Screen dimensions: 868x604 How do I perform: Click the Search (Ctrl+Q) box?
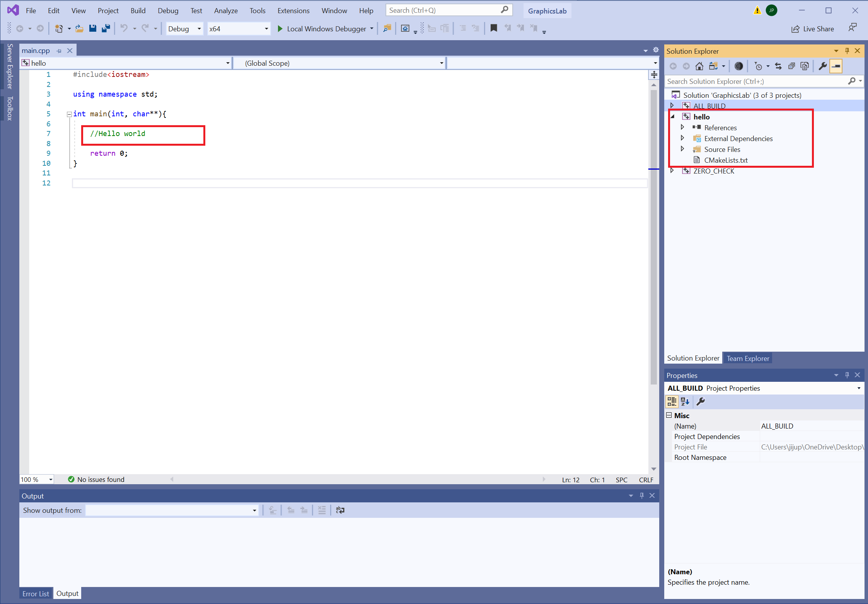[449, 10]
